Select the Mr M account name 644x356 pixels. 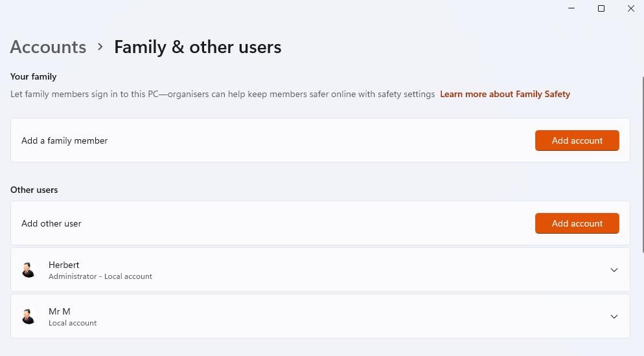coord(60,311)
